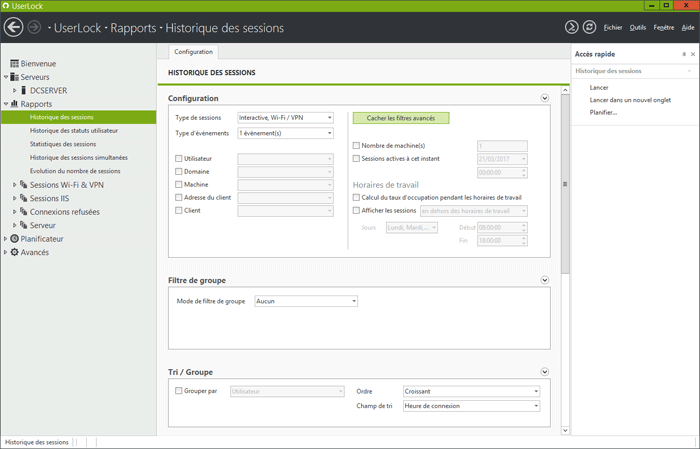Click the UserLock logo in title bar
Screen dimensions: 700x449
pos(5,6)
